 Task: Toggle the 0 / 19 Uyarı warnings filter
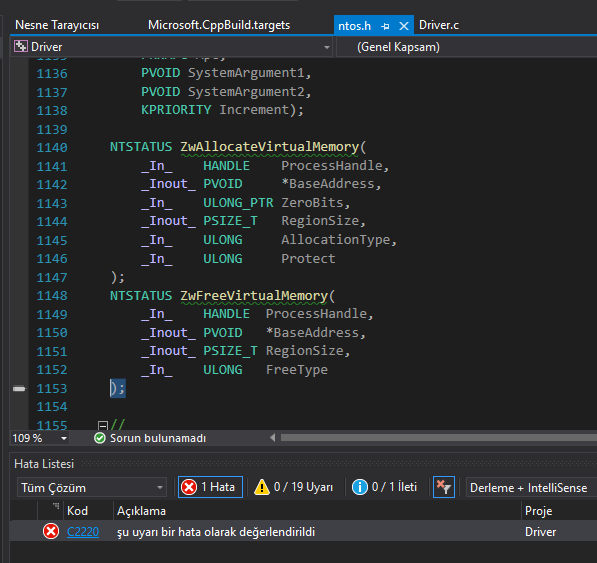(x=294, y=487)
